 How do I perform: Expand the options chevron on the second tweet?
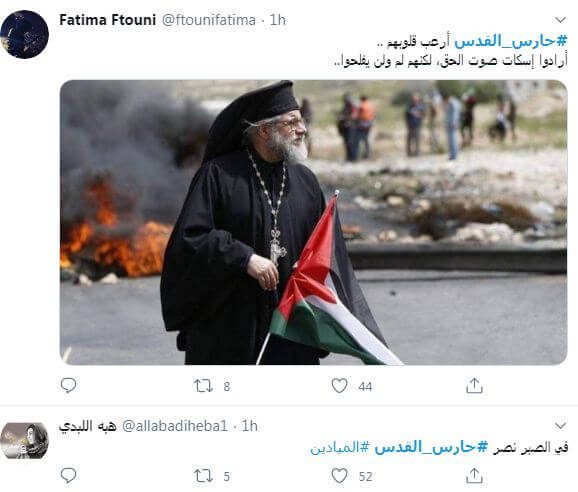pos(560,426)
